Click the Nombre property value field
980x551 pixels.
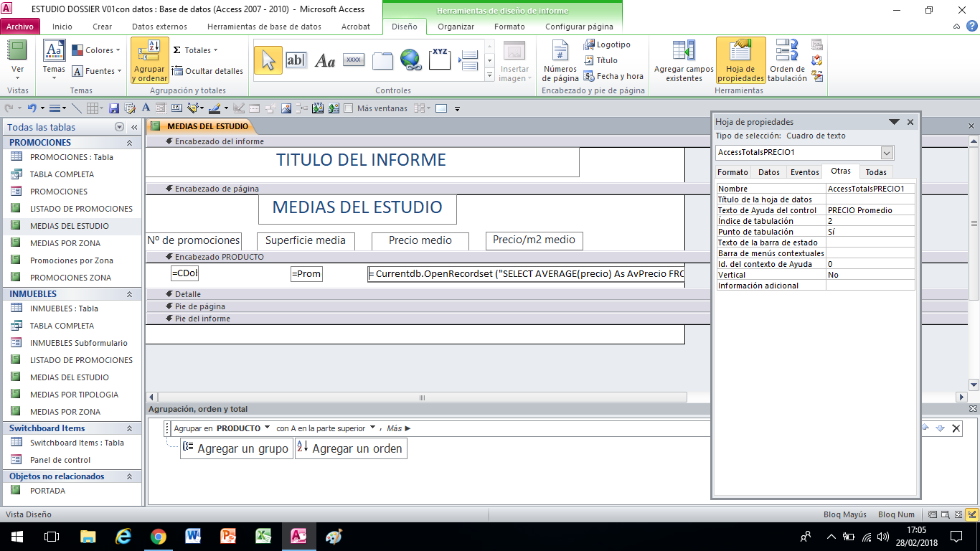870,189
